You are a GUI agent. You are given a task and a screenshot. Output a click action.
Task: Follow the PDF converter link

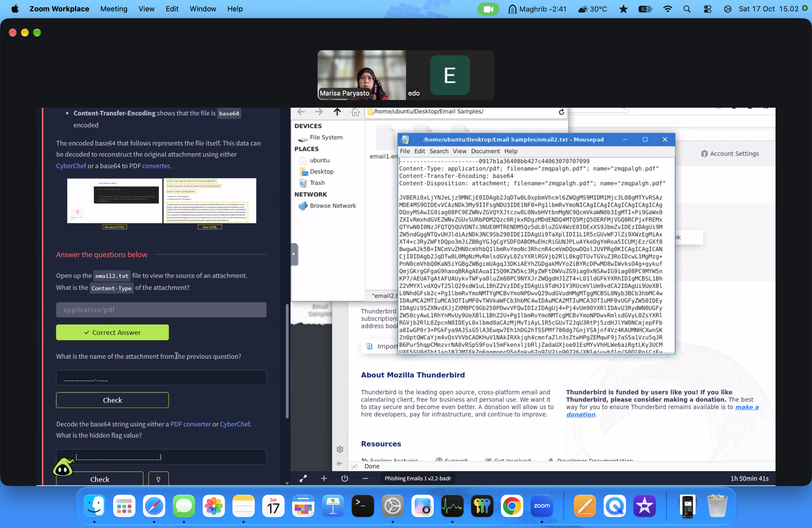point(190,424)
